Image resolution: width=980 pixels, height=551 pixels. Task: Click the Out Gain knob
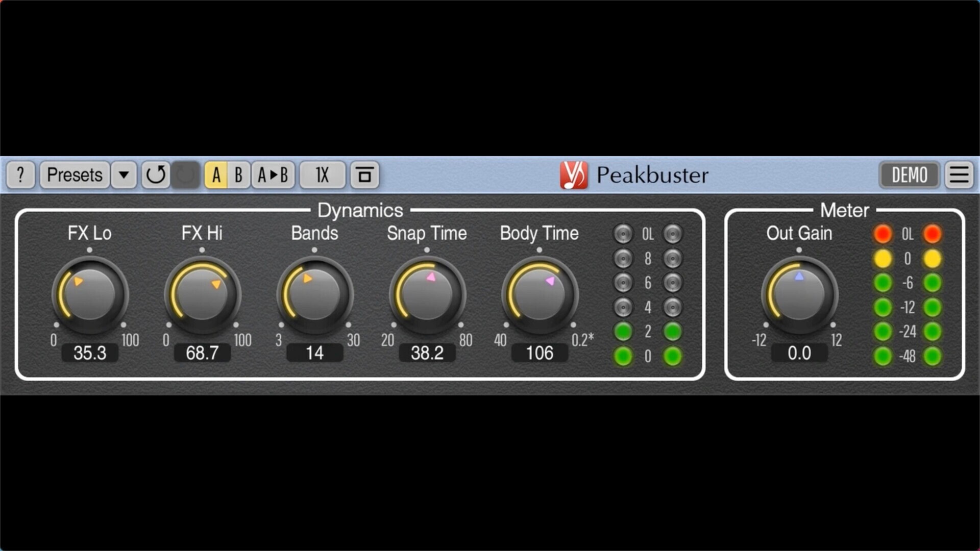[799, 295]
